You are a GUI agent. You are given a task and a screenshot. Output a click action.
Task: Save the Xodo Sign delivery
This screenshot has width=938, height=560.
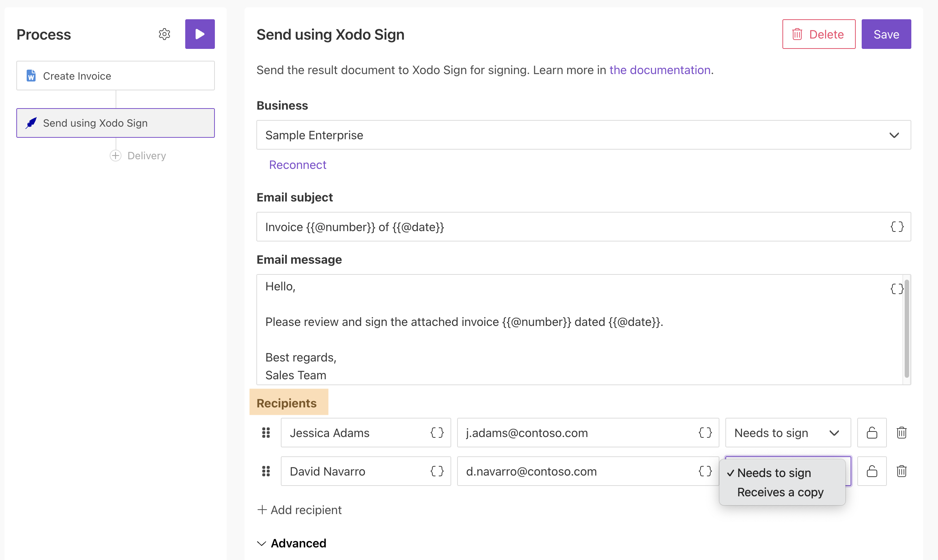(x=886, y=34)
